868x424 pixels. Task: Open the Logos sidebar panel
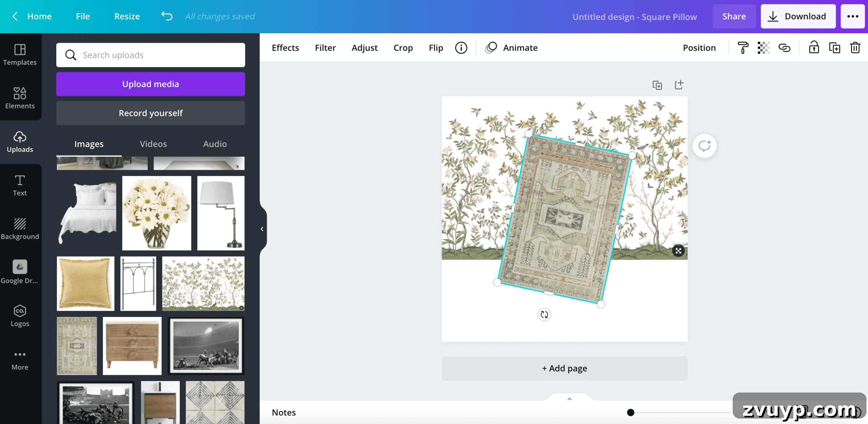point(20,316)
